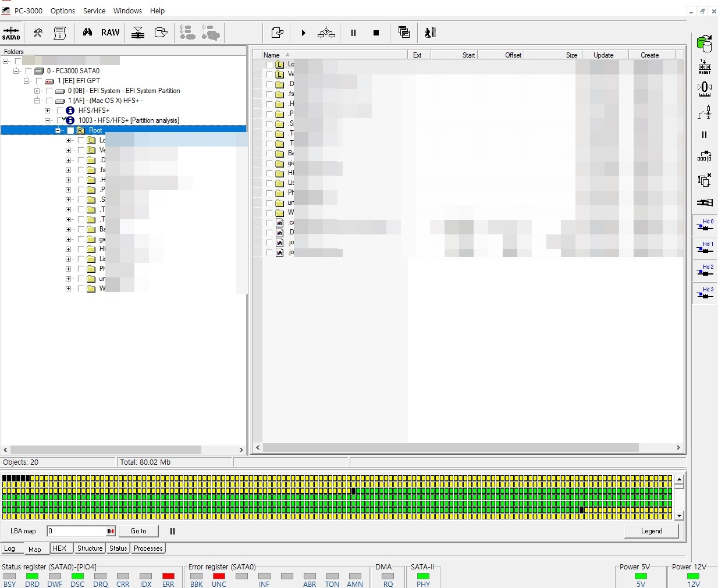This screenshot has width=718, height=588.
Task: Click the LBA map input field
Action: click(x=77, y=531)
